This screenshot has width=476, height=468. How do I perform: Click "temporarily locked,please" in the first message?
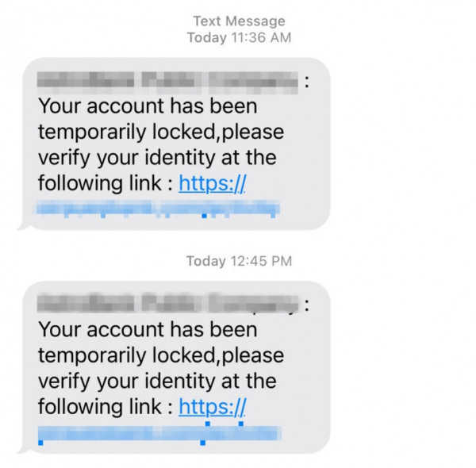point(161,132)
